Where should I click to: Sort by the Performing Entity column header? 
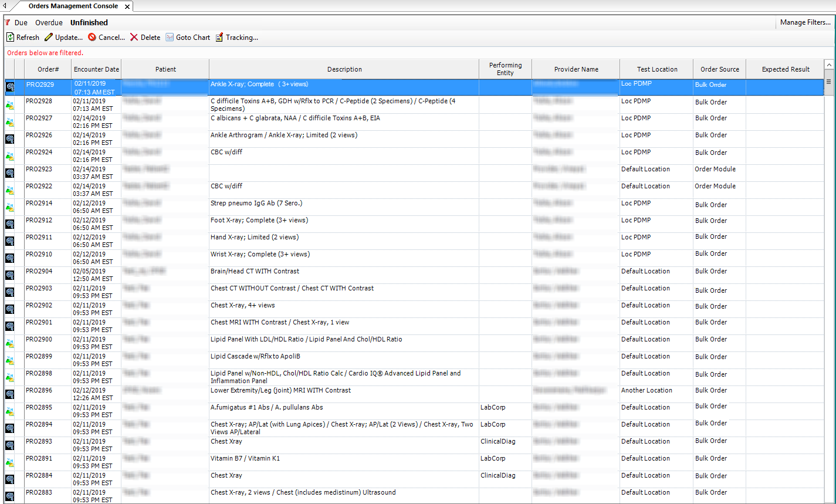(505, 69)
